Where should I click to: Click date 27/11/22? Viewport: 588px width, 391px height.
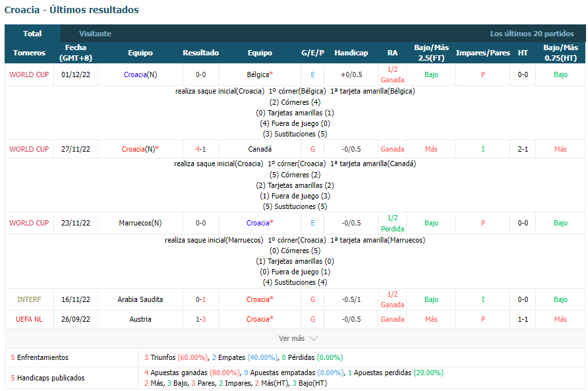[76, 149]
